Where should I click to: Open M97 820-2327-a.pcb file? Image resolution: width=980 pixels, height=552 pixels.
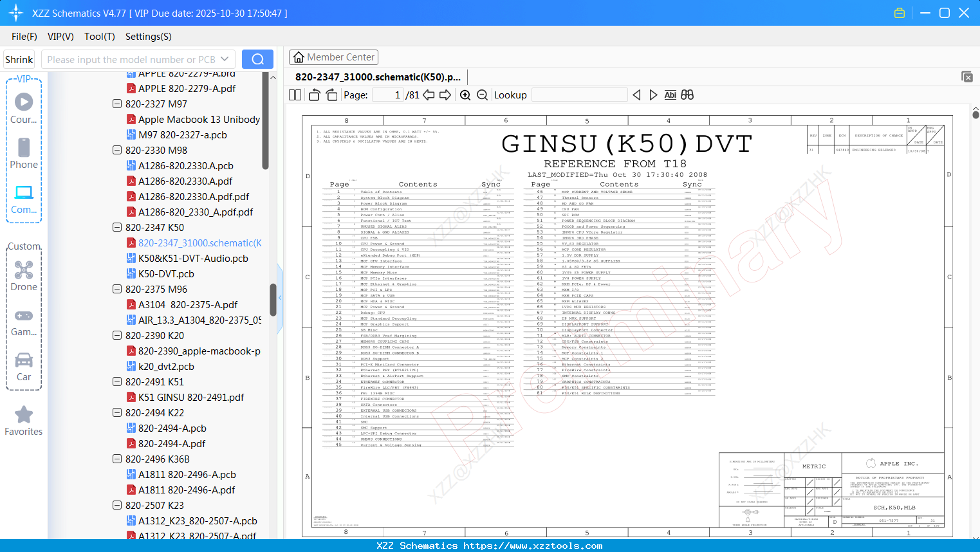click(183, 135)
